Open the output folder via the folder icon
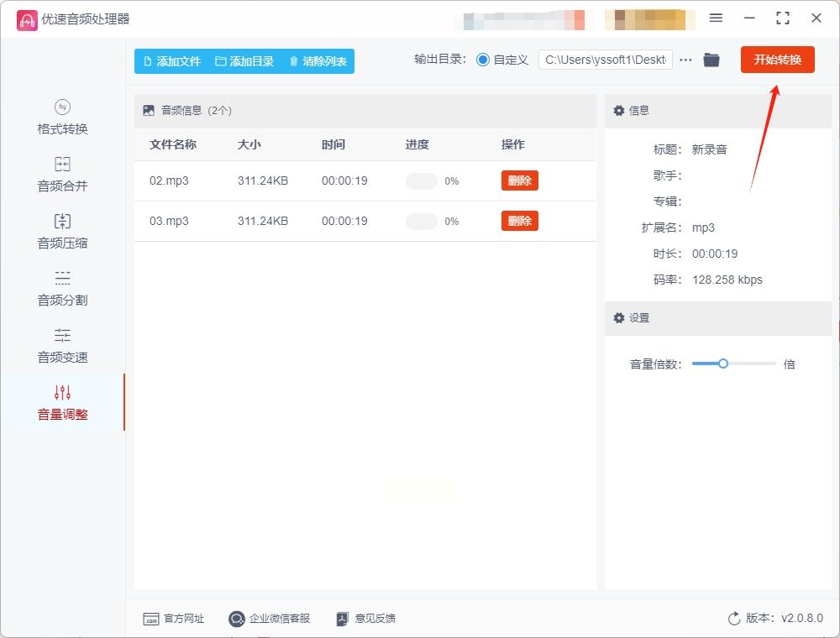This screenshot has height=638, width=840. point(711,60)
